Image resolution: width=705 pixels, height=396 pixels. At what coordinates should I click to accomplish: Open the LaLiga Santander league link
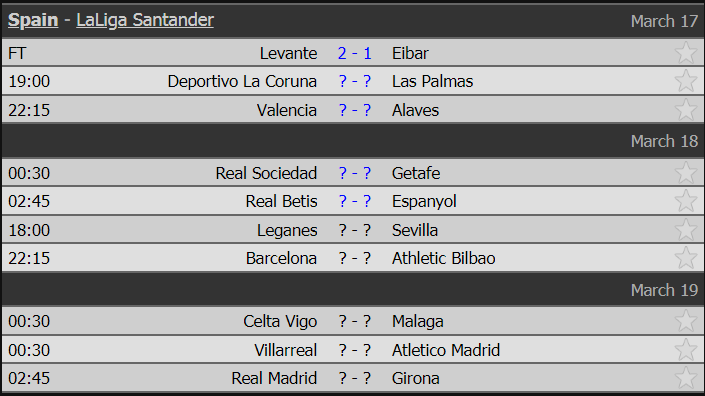(x=145, y=20)
